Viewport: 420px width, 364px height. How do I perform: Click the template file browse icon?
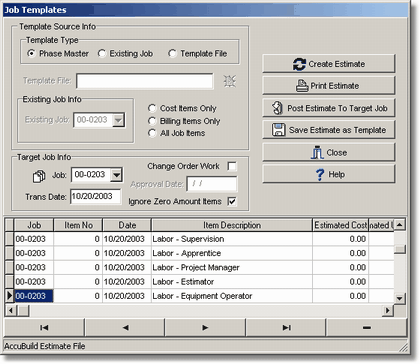(230, 81)
